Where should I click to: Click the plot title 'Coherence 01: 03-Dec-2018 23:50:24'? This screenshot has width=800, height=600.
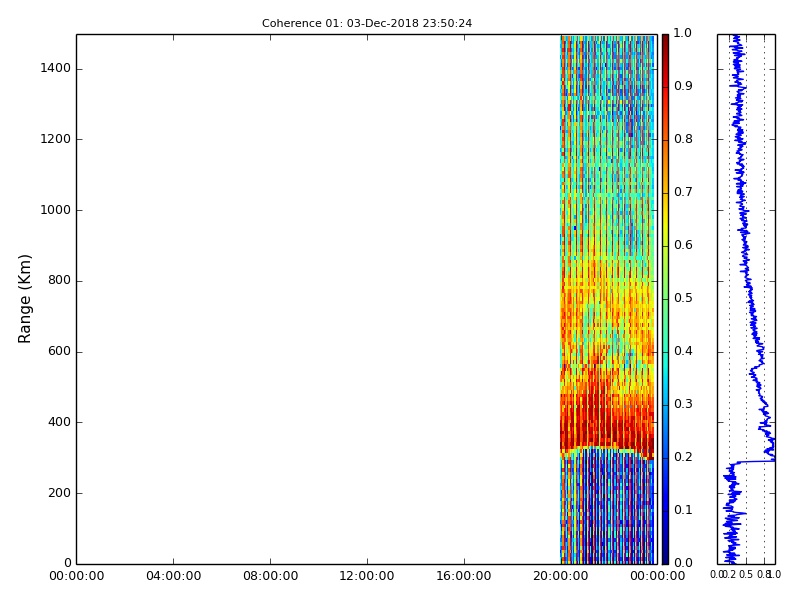click(367, 23)
